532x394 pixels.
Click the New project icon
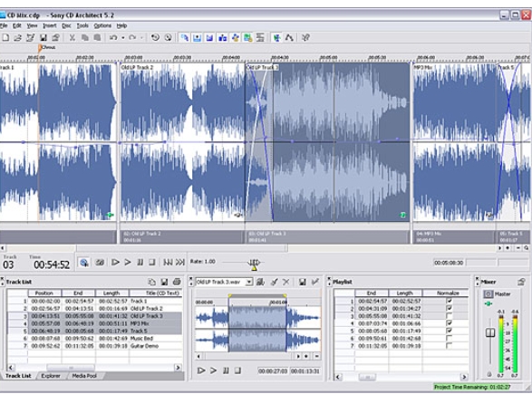5,38
